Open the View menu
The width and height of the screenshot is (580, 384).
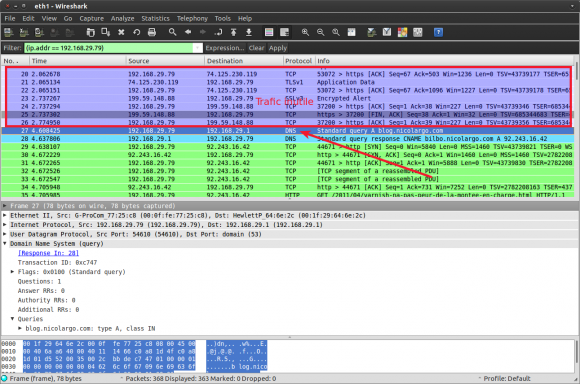49,18
